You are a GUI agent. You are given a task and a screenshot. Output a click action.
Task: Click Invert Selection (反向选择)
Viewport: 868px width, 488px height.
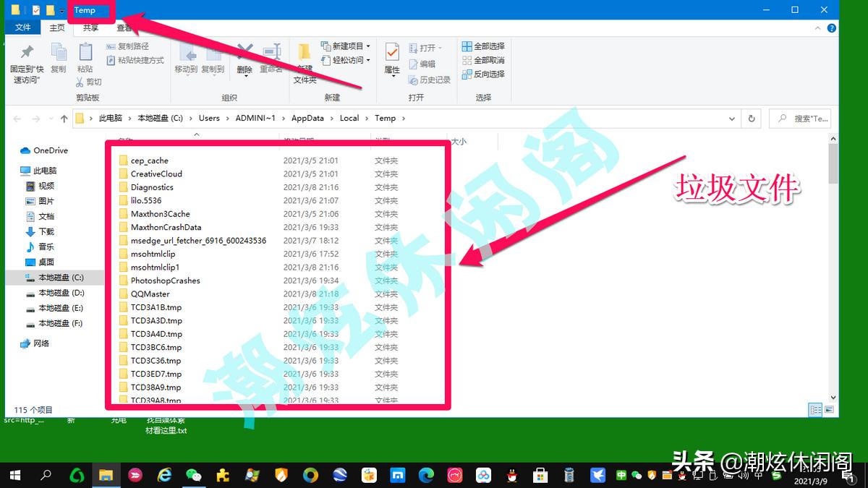click(483, 74)
